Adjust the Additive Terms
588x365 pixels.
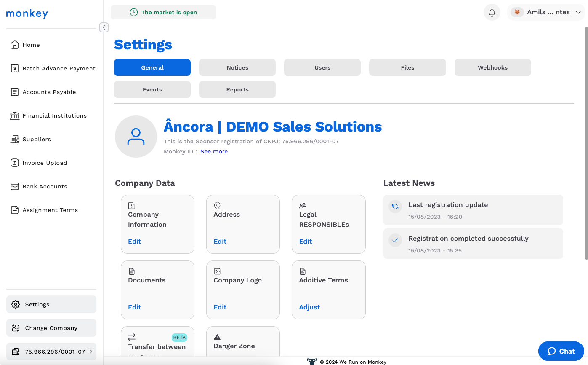309,307
